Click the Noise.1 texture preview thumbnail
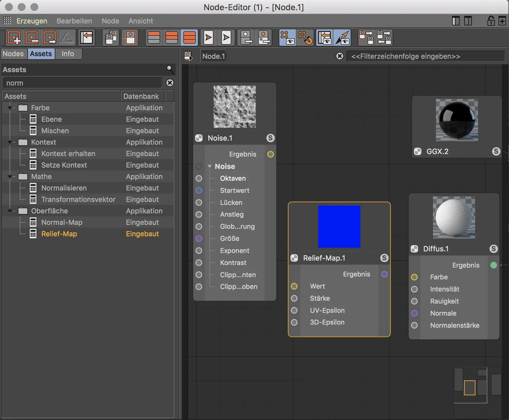Viewport: 509px width, 420px height. click(234, 107)
